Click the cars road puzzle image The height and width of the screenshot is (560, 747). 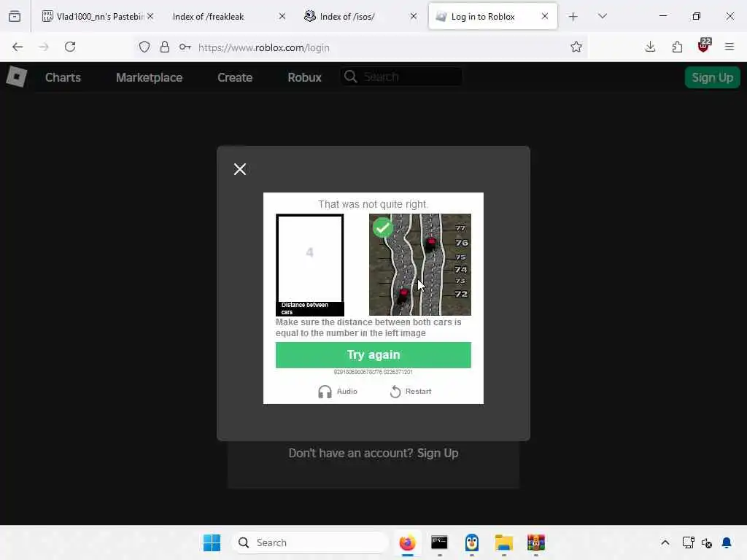point(419,264)
